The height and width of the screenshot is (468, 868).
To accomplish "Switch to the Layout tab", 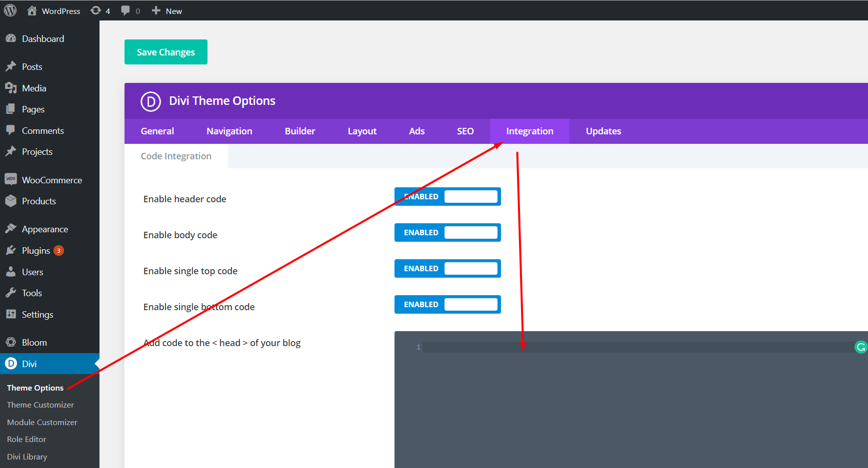I will pos(362,131).
